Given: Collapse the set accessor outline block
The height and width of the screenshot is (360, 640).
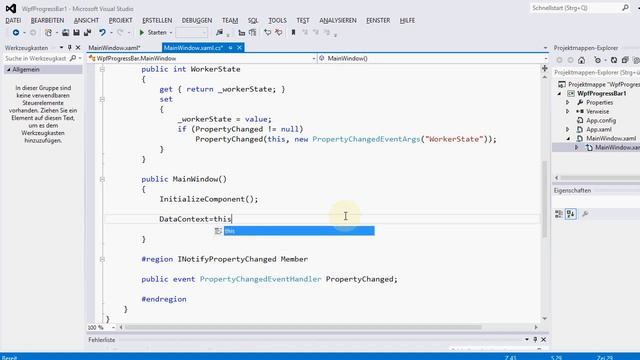Looking at the screenshot, I should (102, 99).
